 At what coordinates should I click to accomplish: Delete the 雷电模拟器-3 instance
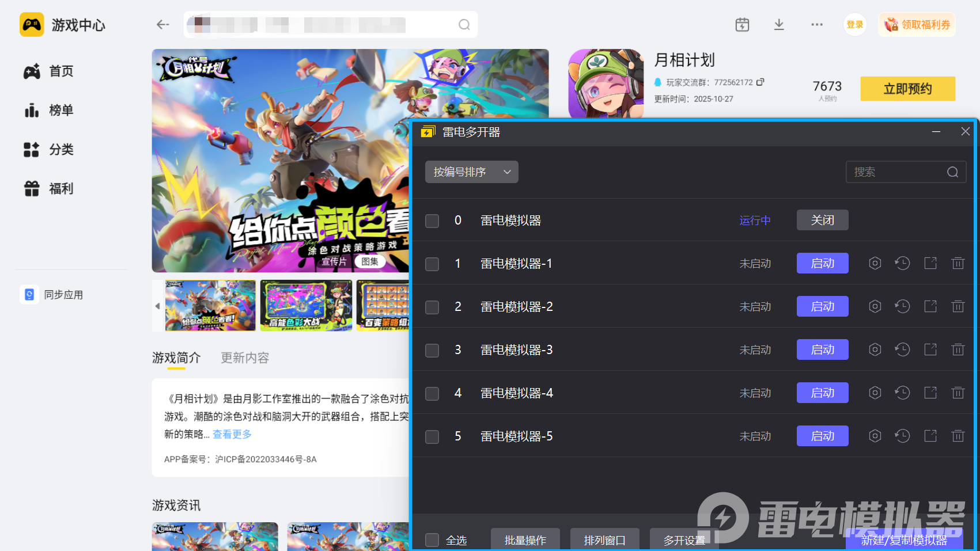click(958, 349)
